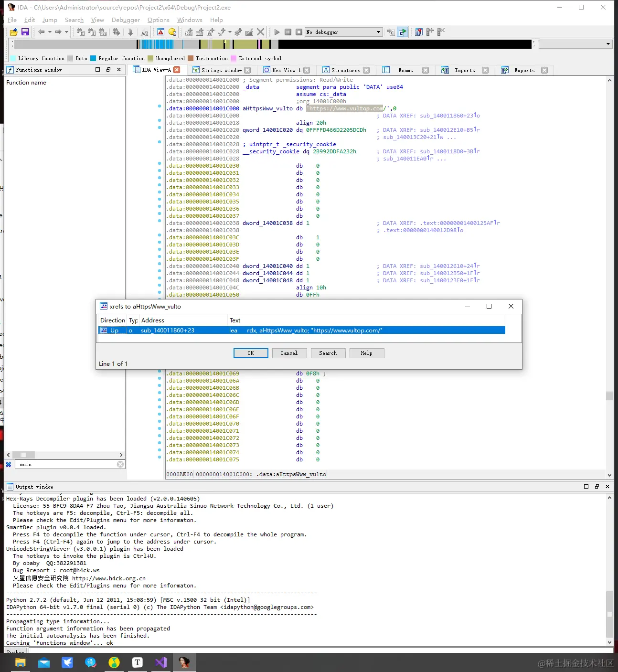Click the open file folder icon

coord(13,32)
